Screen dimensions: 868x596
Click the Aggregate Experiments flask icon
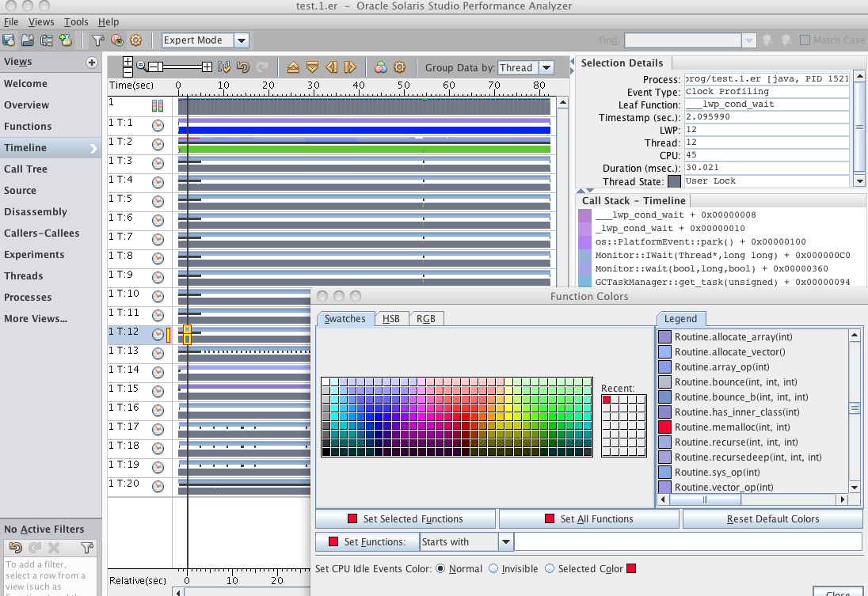pyautogui.click(x=66, y=40)
